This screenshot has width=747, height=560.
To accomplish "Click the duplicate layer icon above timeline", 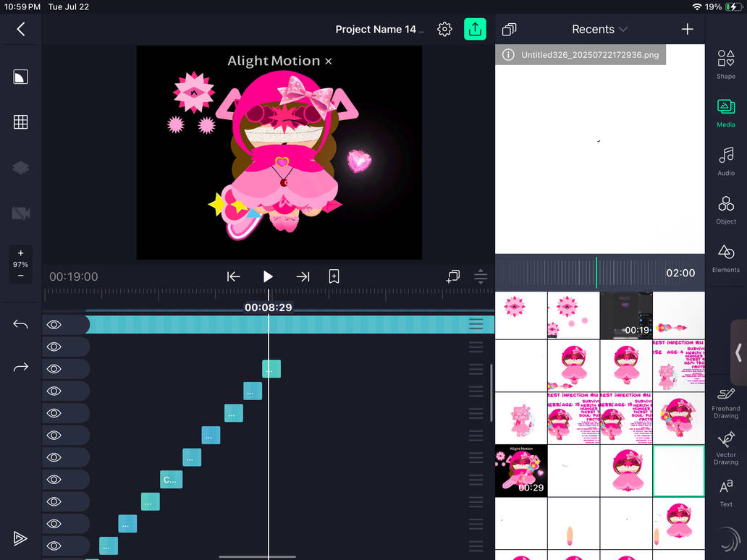I will (453, 276).
